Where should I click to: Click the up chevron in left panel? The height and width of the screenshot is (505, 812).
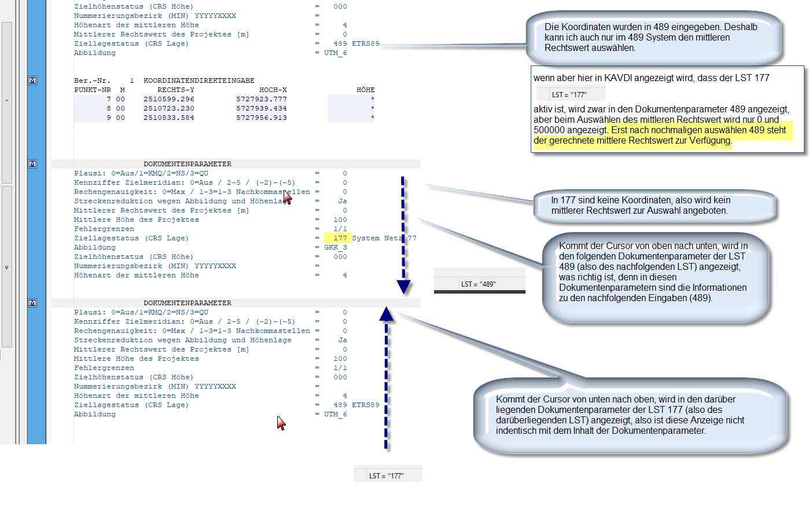pyautogui.click(x=7, y=101)
